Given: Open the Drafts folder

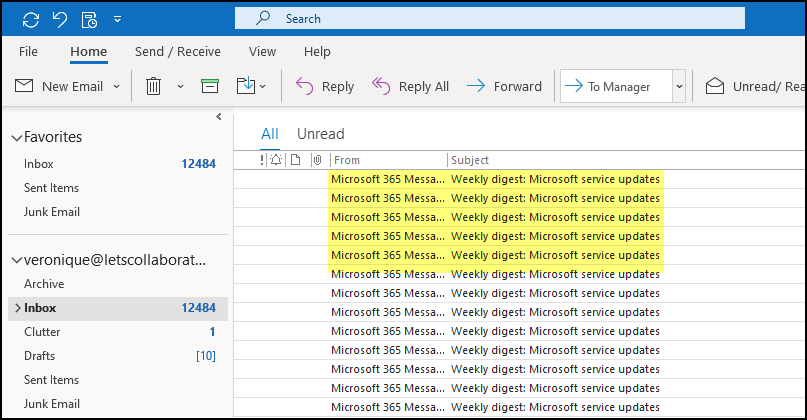Looking at the screenshot, I should (x=40, y=356).
